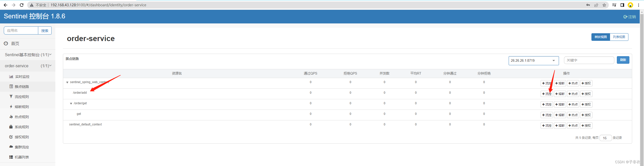Open the browser share icon
This screenshot has height=166, width=644.
point(596,5)
